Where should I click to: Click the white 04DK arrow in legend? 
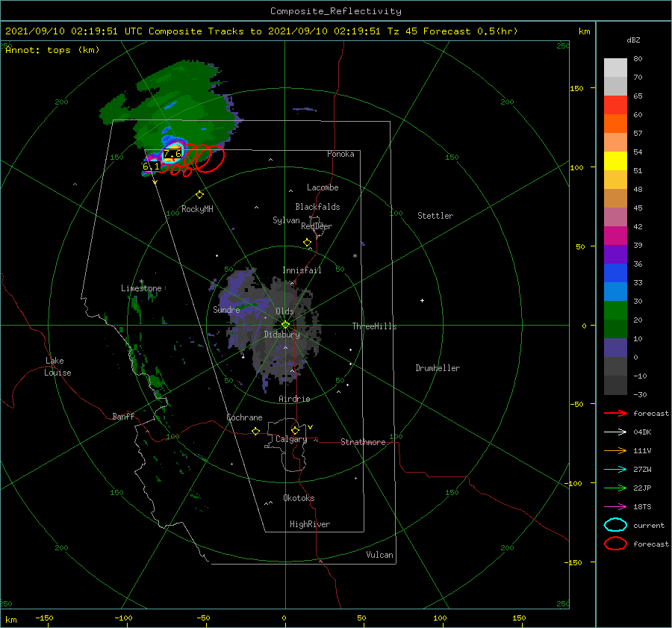(x=615, y=432)
